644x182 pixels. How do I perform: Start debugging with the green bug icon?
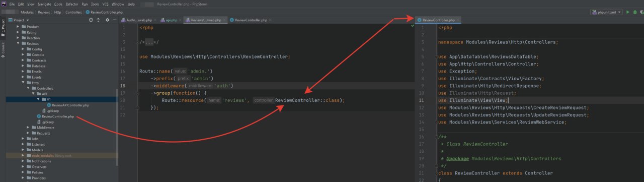pyautogui.click(x=634, y=12)
